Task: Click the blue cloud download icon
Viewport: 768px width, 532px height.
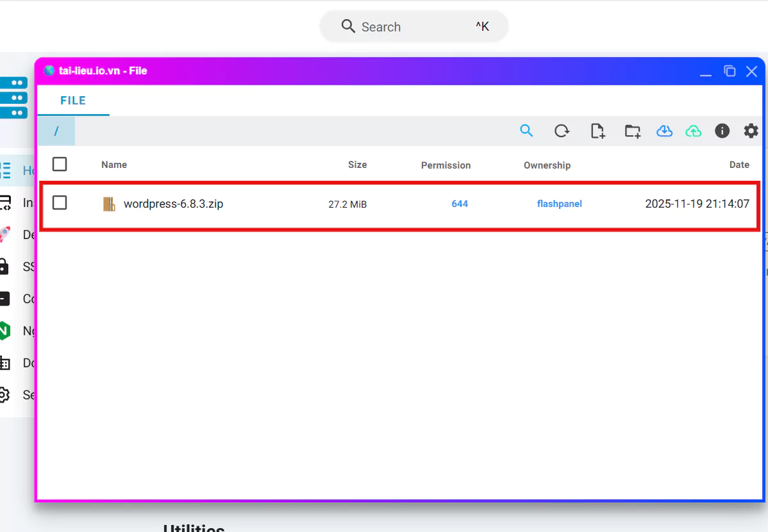Action: pyautogui.click(x=664, y=131)
